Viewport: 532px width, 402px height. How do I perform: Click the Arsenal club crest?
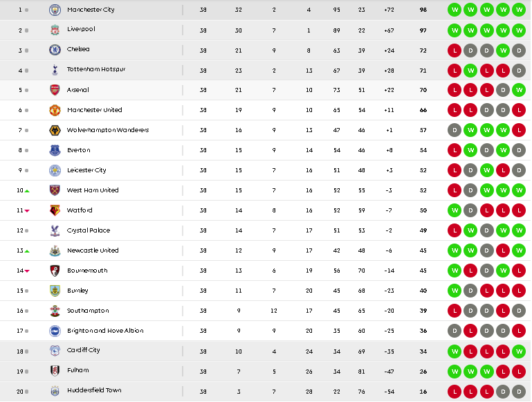coord(55,90)
